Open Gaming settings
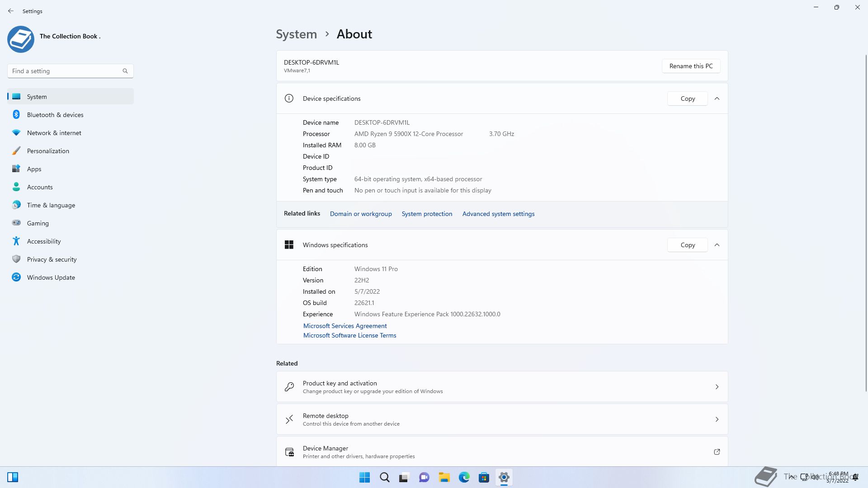Screen dimensions: 868x488 click(71, 223)
